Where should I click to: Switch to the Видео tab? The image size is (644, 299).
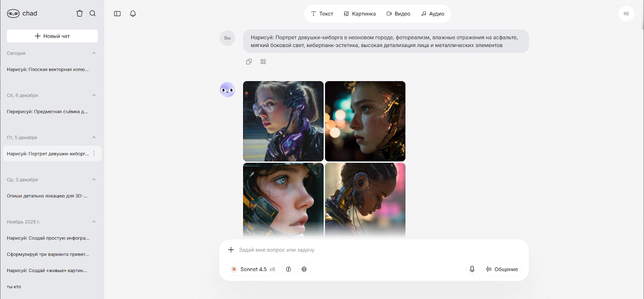[x=398, y=14]
